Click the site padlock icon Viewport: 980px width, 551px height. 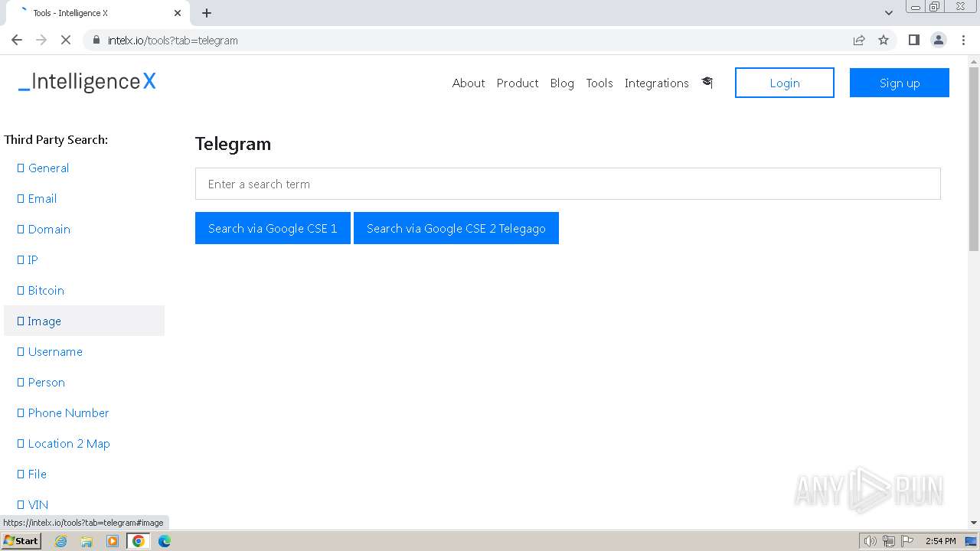(x=96, y=40)
